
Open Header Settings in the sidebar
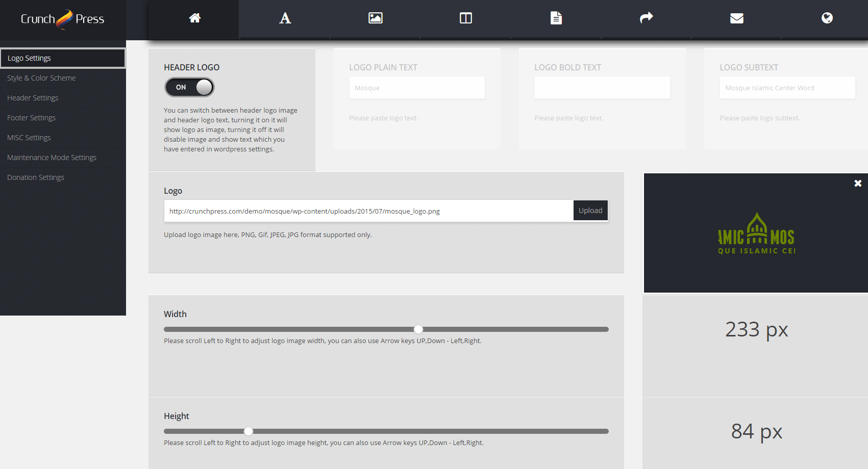pos(33,98)
